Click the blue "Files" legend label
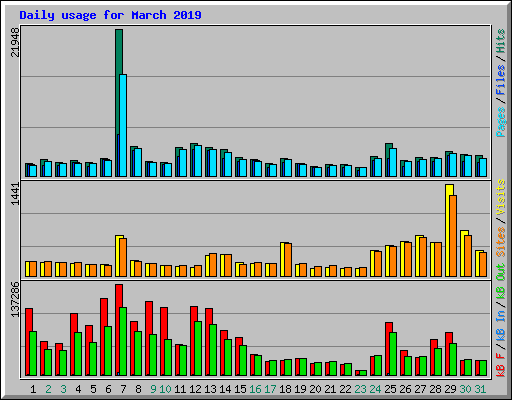 tap(500, 80)
